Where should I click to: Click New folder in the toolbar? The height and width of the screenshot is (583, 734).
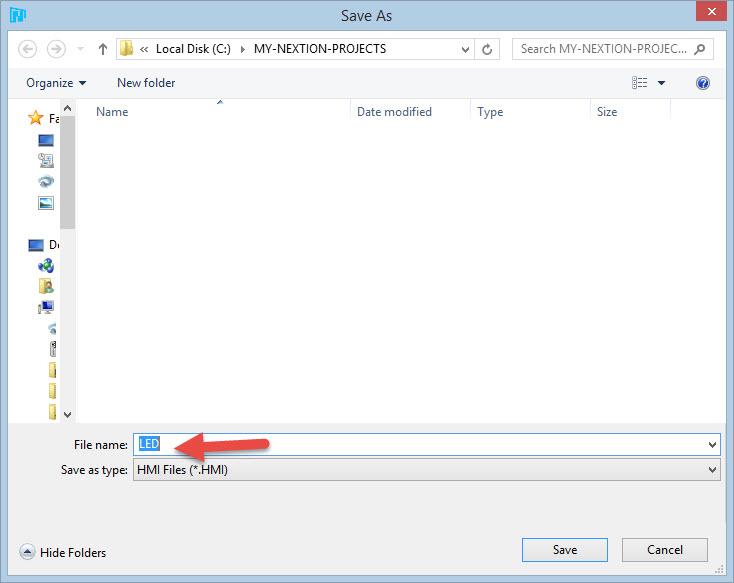146,83
